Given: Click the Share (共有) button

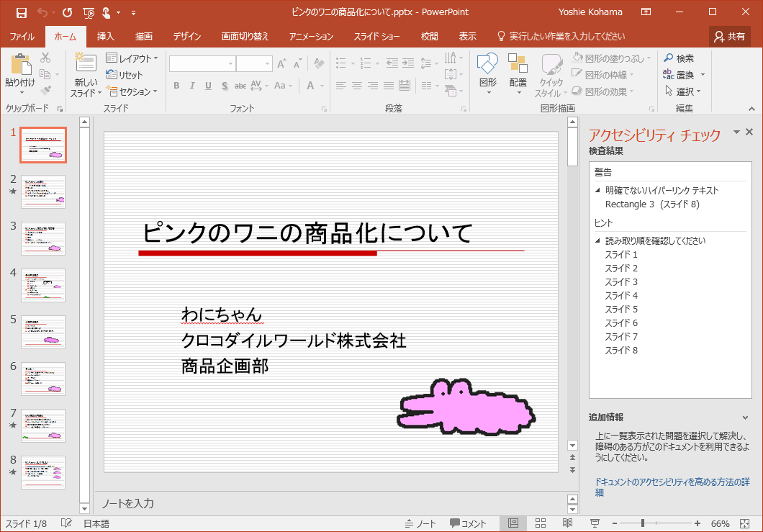Looking at the screenshot, I should 729,37.
